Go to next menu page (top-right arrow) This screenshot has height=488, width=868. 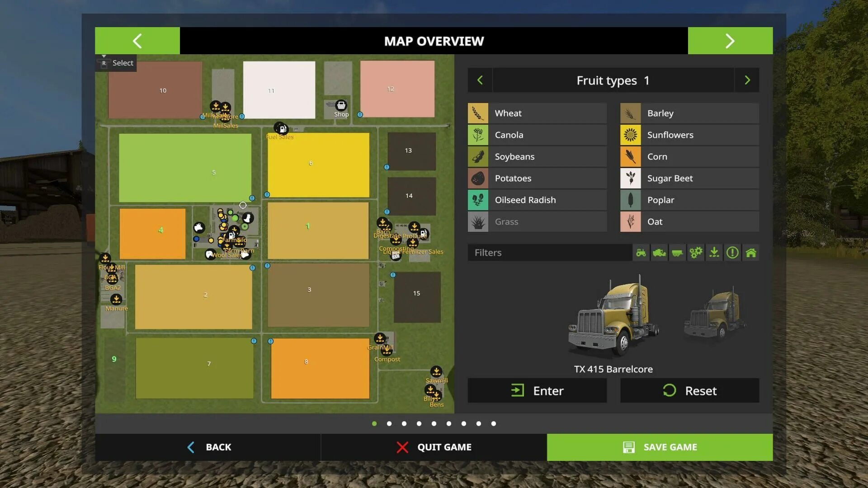[730, 41]
